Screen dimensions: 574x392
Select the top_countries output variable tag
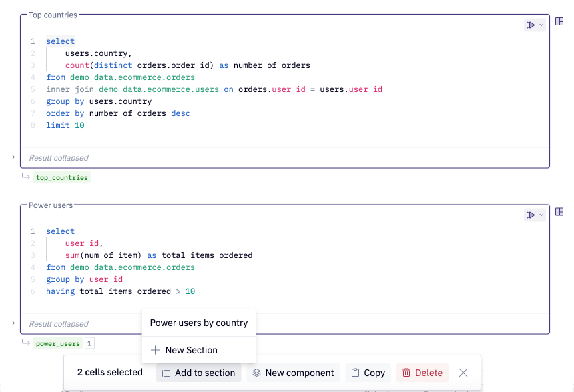coord(62,178)
